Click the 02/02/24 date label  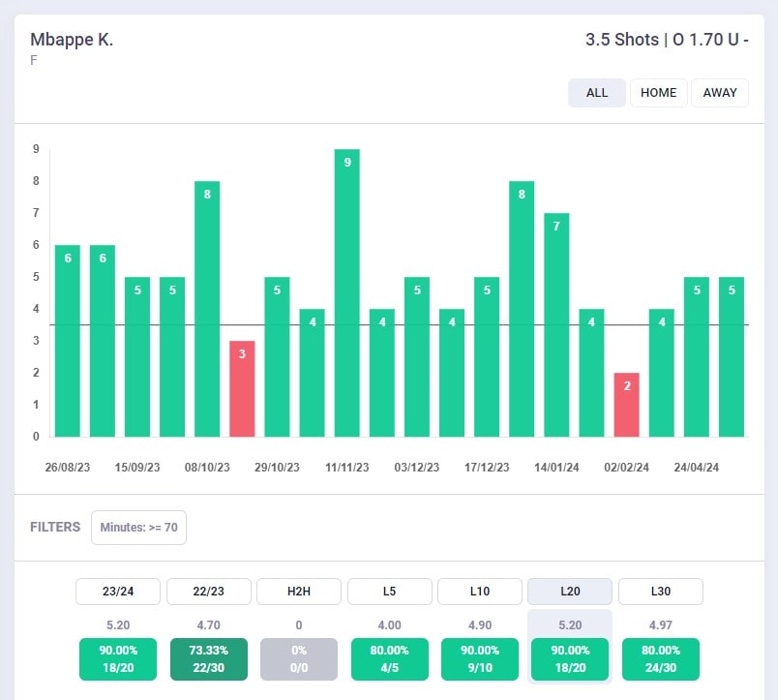click(627, 468)
